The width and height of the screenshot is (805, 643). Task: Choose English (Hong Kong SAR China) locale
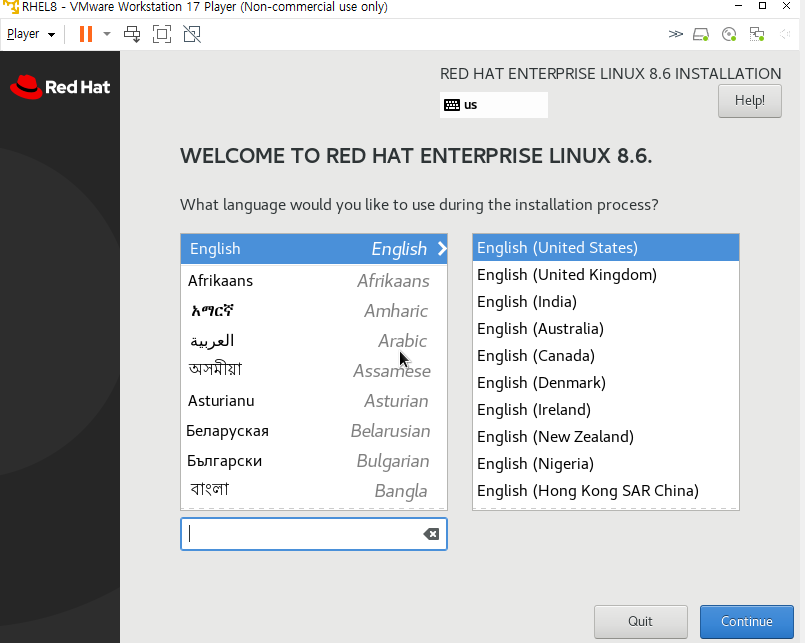[606, 490]
